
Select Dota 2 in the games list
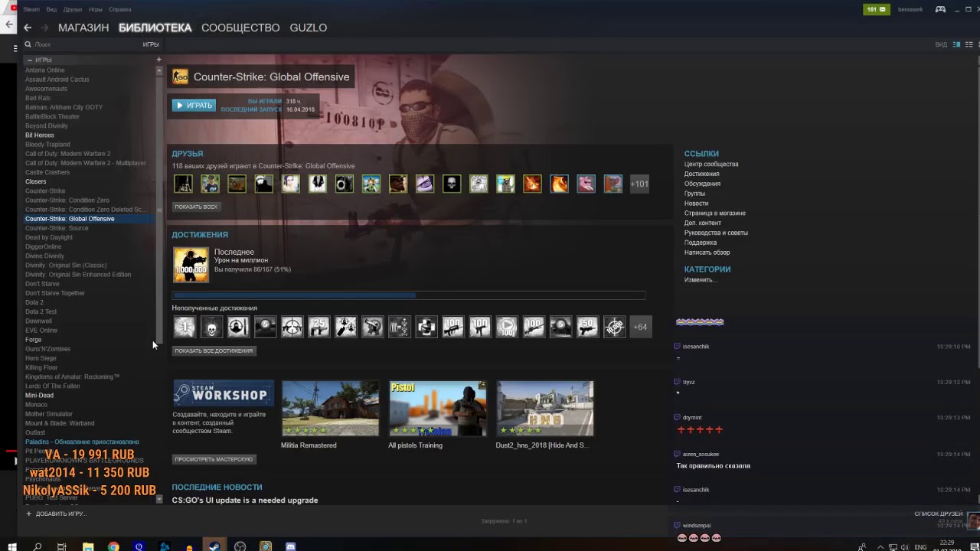pos(34,302)
